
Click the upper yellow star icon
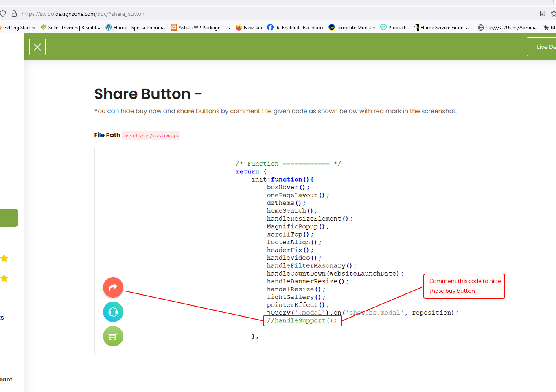4,258
